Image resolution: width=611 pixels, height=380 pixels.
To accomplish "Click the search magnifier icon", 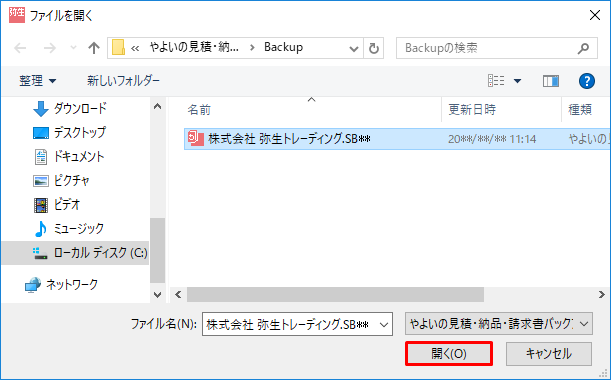I will click(x=583, y=48).
